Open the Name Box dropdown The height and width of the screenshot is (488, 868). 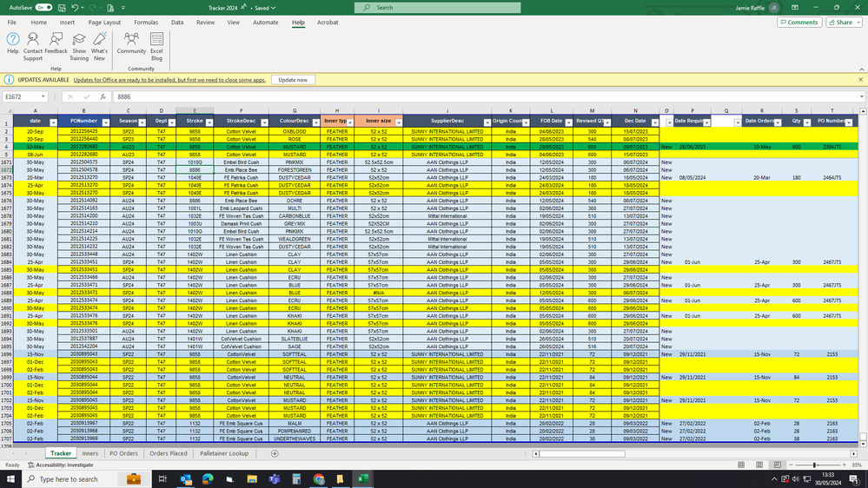[44, 97]
